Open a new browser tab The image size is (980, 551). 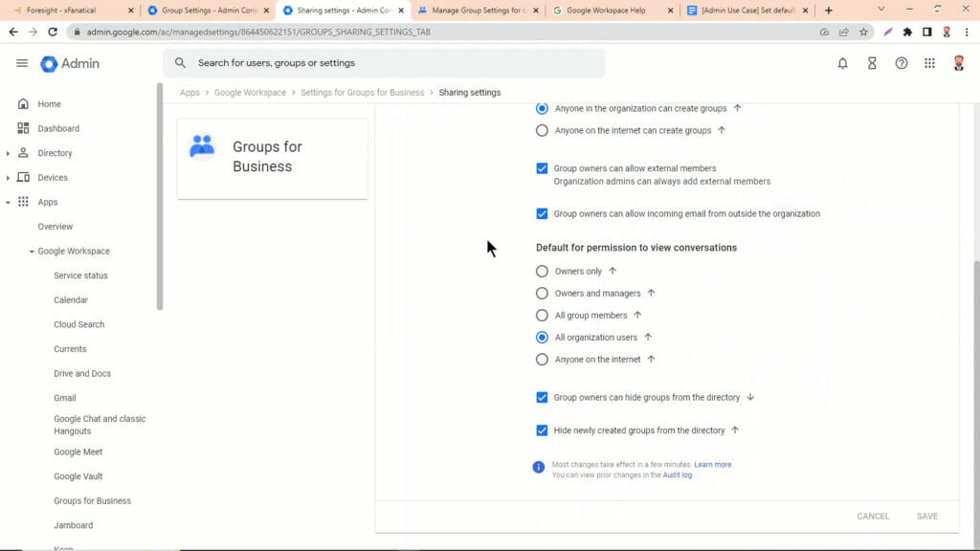829,10
